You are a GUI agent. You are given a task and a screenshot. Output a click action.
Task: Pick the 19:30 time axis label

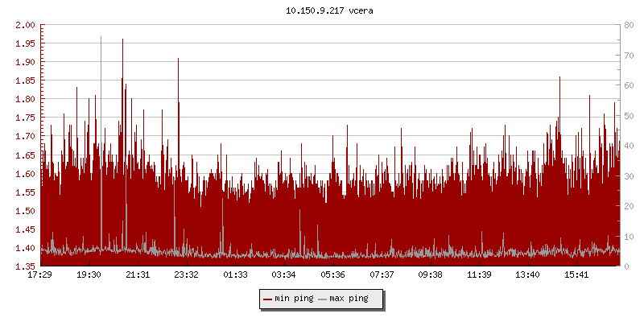point(89,275)
